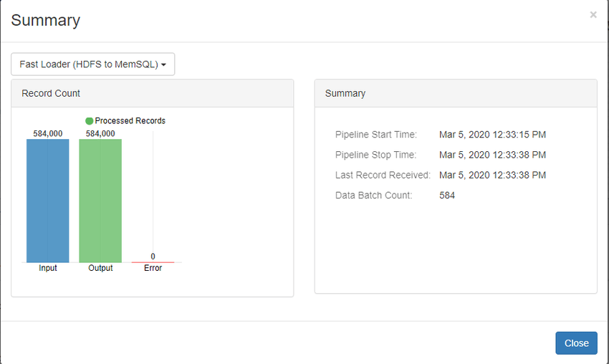Click the Record Count panel header
This screenshot has height=364, width=609.
pyautogui.click(x=152, y=93)
